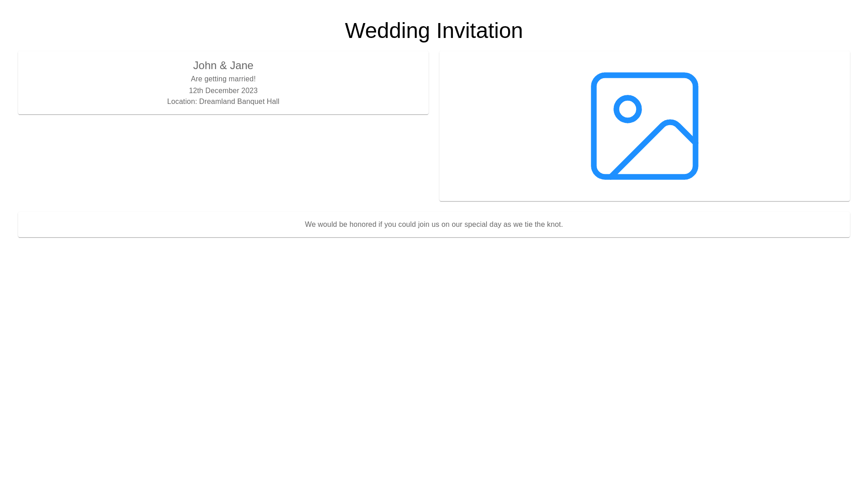Click the Dreamland Banquet Hall location line
Screen dimensions: 868x488
223,102
